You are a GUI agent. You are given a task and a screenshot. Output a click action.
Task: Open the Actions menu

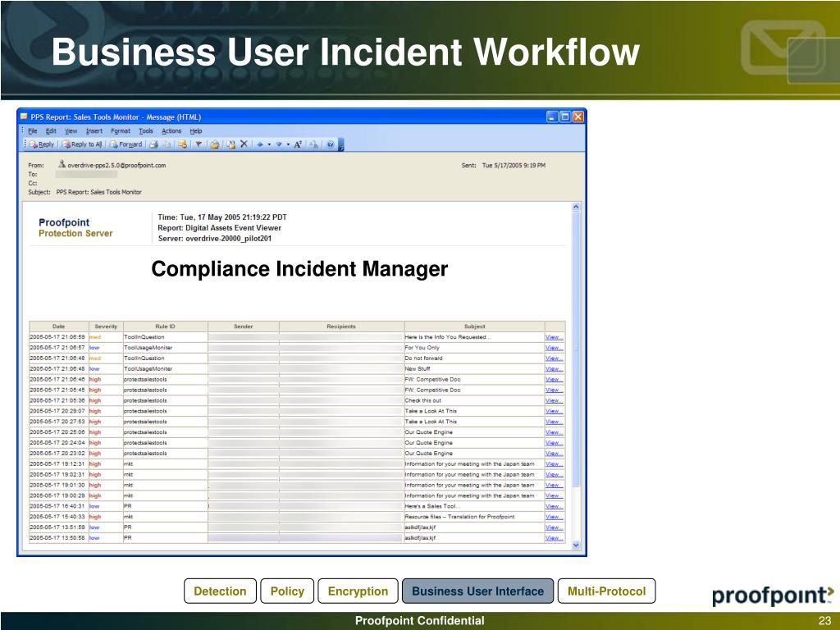coord(171,130)
